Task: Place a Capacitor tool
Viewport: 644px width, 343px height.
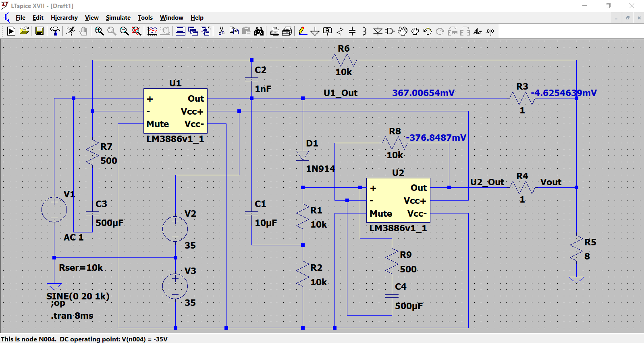Action: point(352,31)
